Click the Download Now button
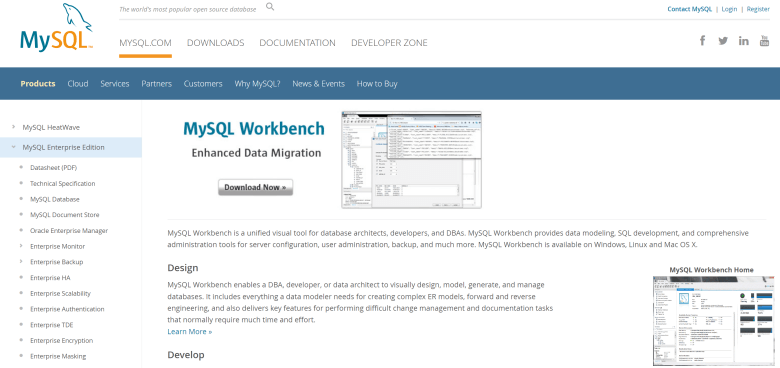 click(x=255, y=187)
